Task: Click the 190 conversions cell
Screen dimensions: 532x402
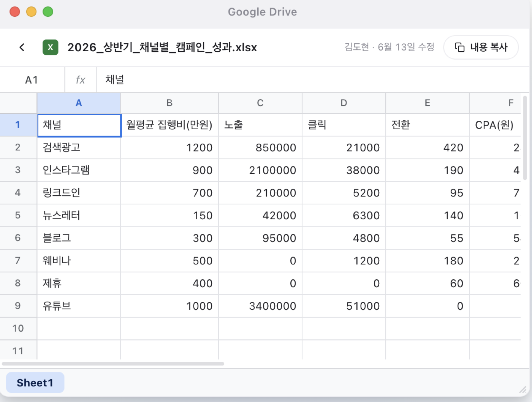Action: point(427,170)
